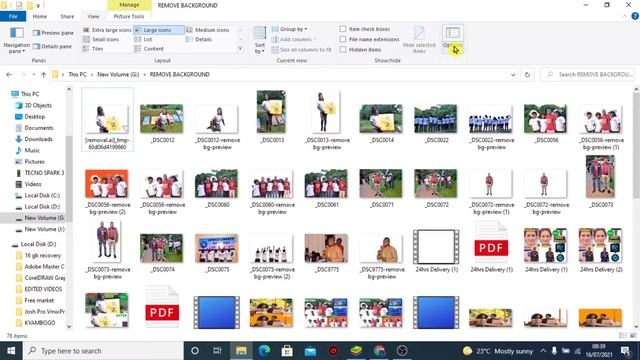
Task: Open the Navigation pane menu
Action: point(16,40)
